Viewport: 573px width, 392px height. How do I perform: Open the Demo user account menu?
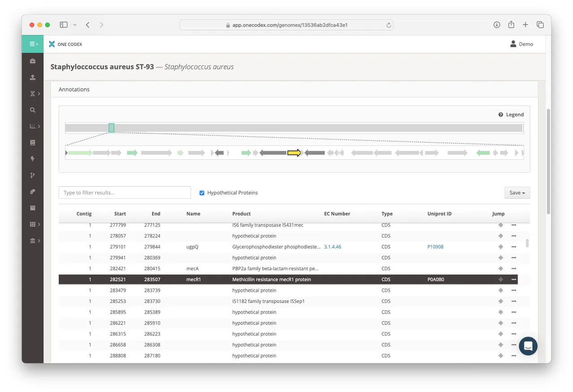[522, 44]
